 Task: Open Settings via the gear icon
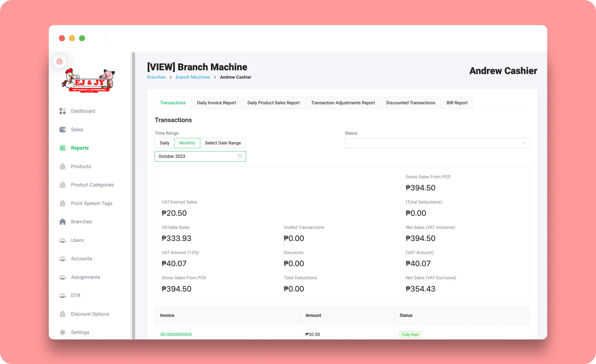[x=62, y=332]
